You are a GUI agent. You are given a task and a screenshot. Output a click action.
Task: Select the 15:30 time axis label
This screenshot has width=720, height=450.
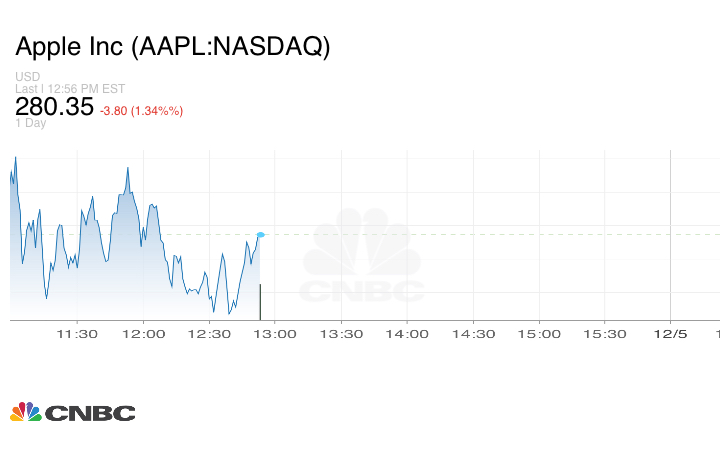pyautogui.click(x=605, y=334)
